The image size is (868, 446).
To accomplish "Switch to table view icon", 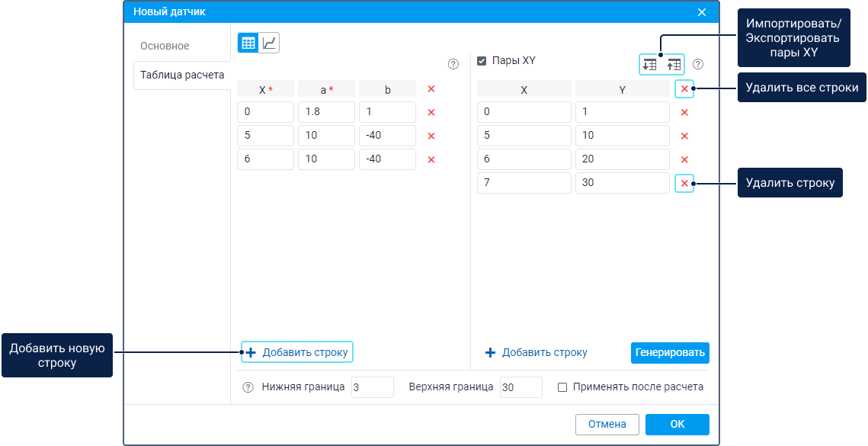I will point(248,43).
